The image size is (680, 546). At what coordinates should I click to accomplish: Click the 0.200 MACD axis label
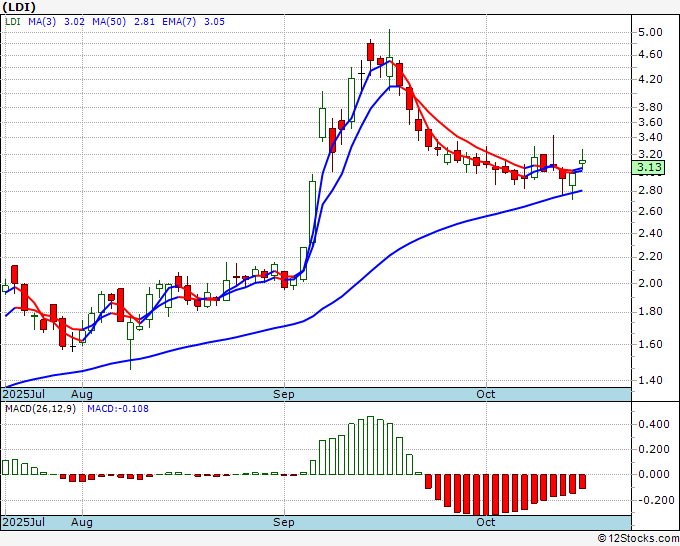pos(654,449)
